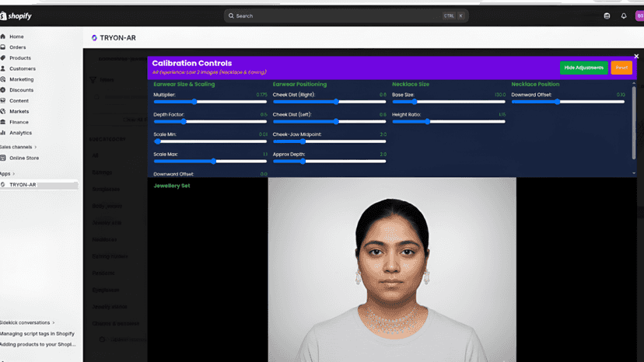The height and width of the screenshot is (362, 644).
Task: Click the Finance icon in sidebar
Action: tap(3, 122)
